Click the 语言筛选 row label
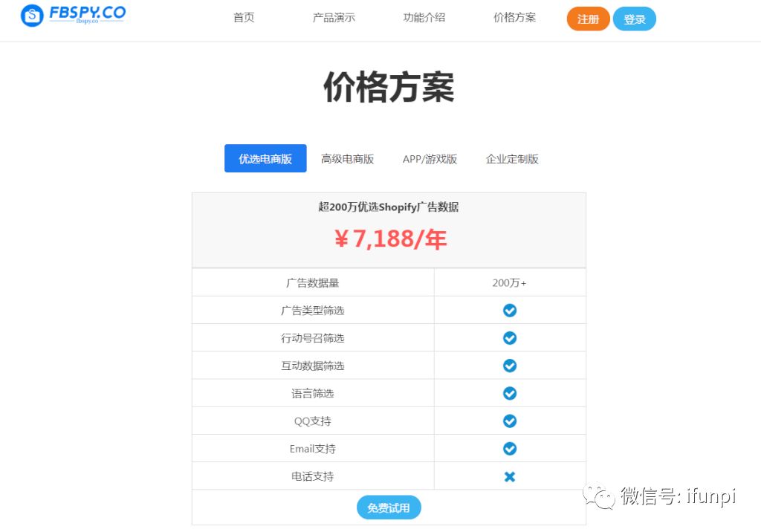The width and height of the screenshot is (761, 532). point(313,393)
